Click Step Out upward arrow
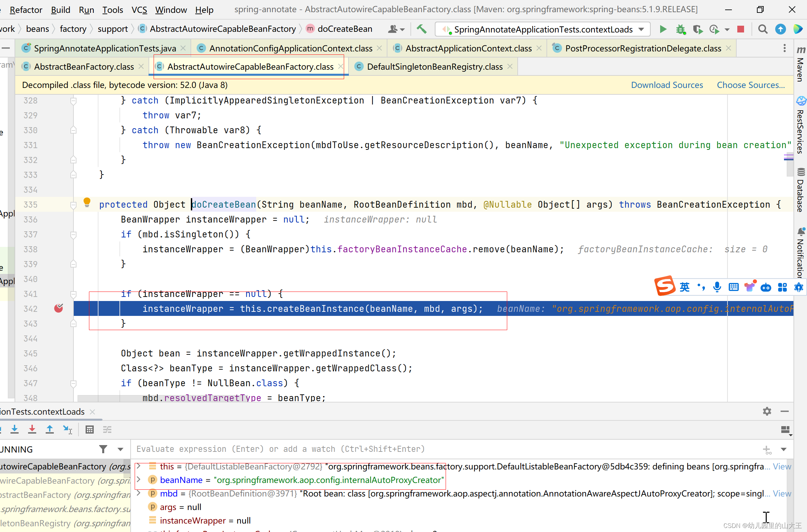Viewport: 807px width, 532px height. [x=49, y=429]
